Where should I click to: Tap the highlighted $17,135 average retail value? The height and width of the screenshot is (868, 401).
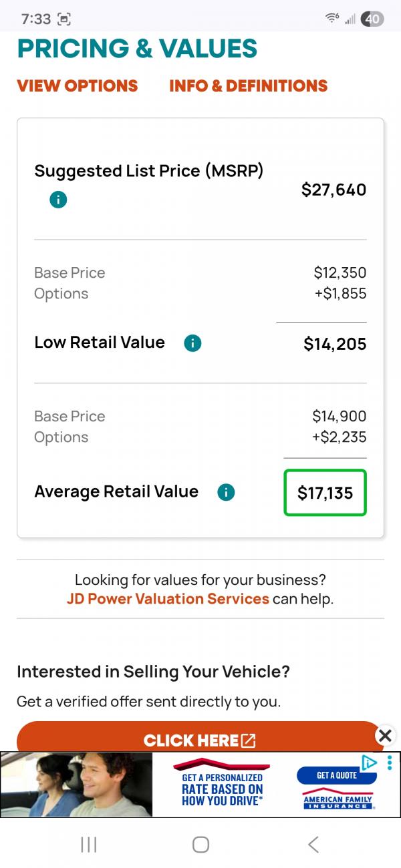coord(325,493)
